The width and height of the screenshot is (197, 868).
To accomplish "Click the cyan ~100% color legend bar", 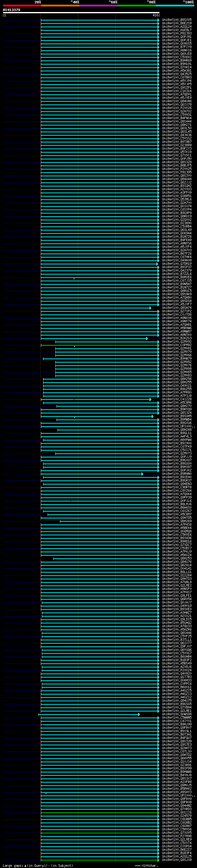I will 175,6.
